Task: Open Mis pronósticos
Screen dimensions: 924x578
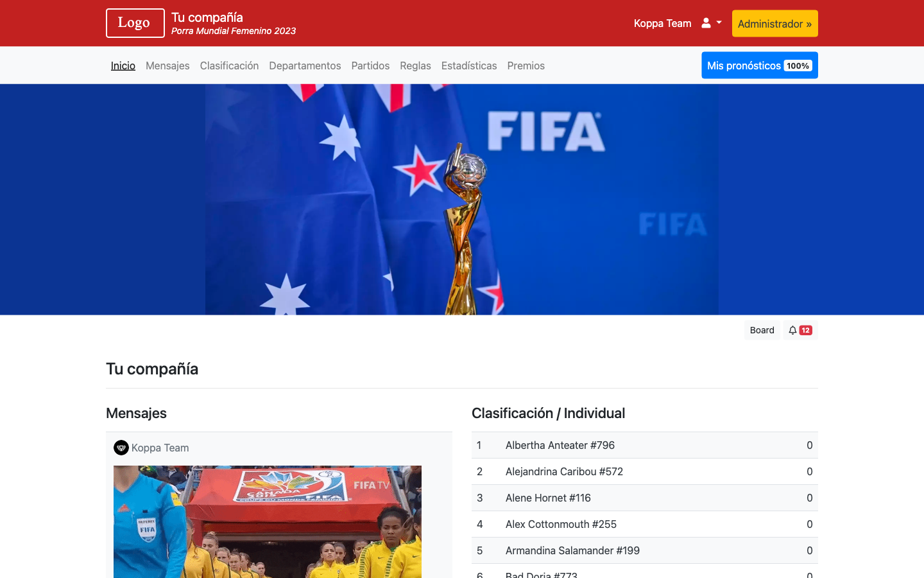Action: click(760, 66)
